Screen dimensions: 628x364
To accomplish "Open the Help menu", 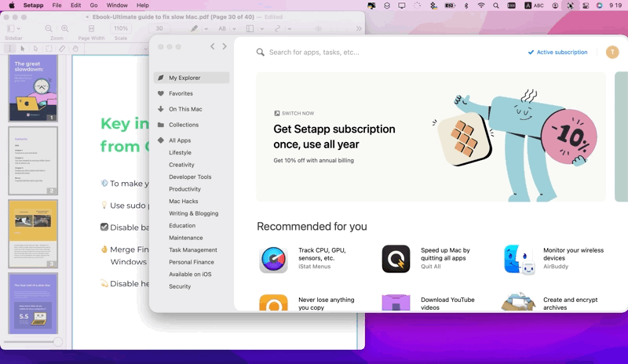I will point(143,5).
